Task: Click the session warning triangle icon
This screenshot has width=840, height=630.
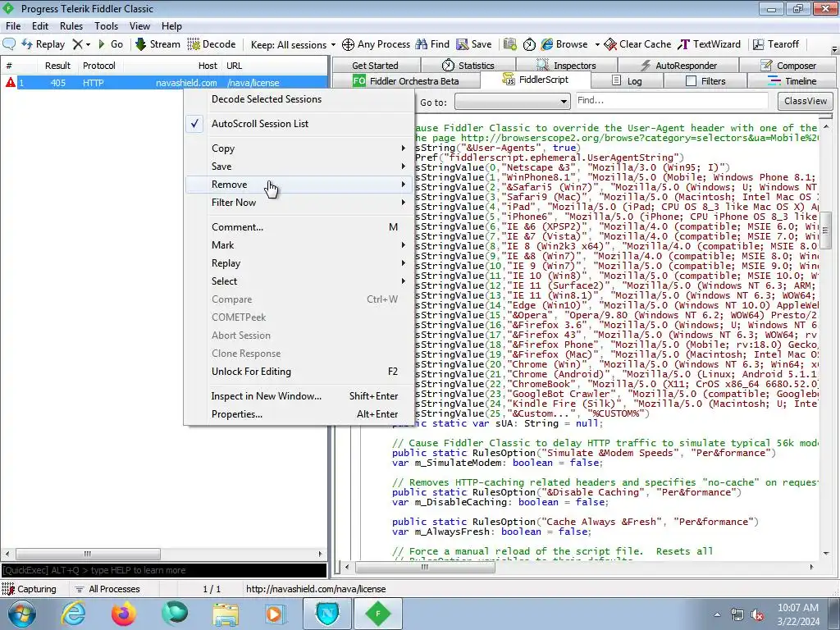Action: coord(10,83)
